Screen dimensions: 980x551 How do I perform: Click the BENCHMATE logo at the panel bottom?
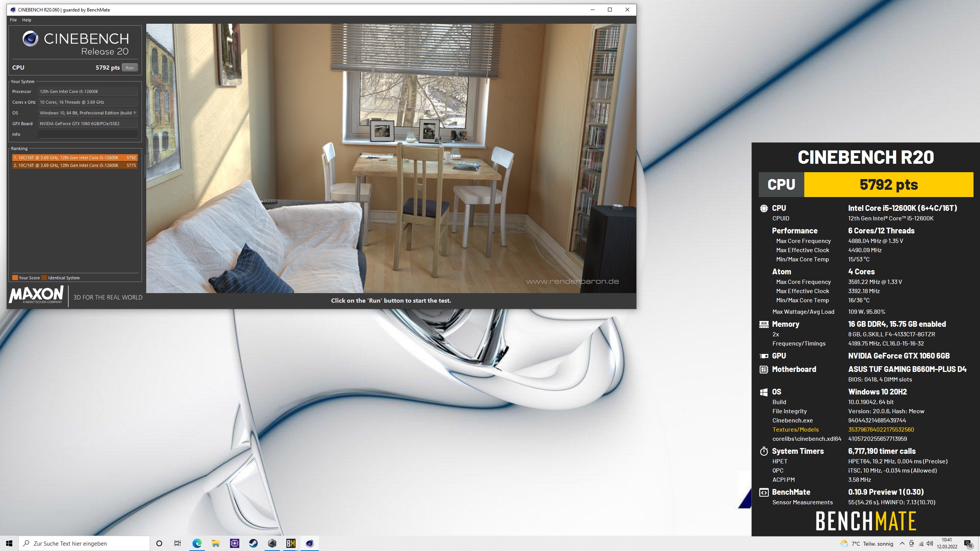(x=866, y=521)
